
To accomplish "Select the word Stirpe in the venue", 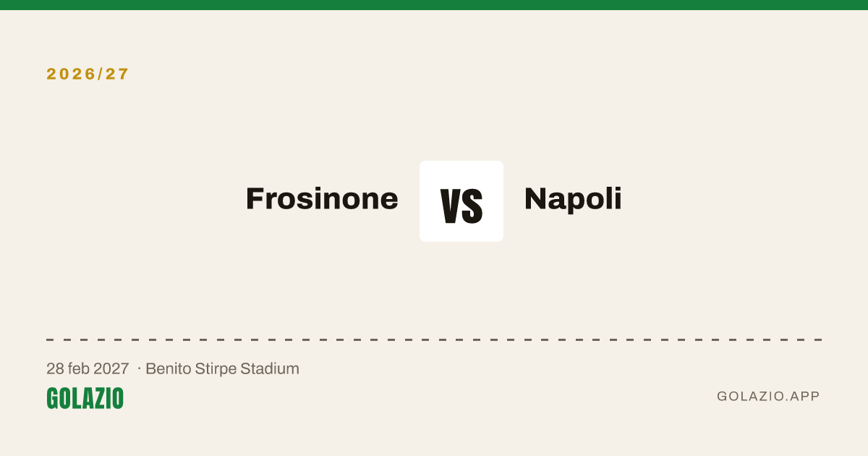I will tap(215, 368).
